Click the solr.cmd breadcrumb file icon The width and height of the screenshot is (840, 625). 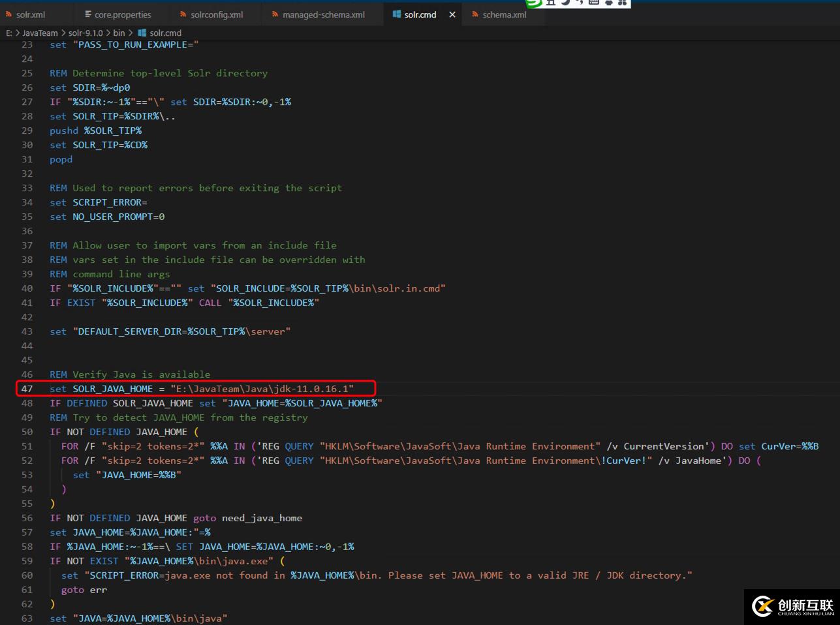pos(142,33)
